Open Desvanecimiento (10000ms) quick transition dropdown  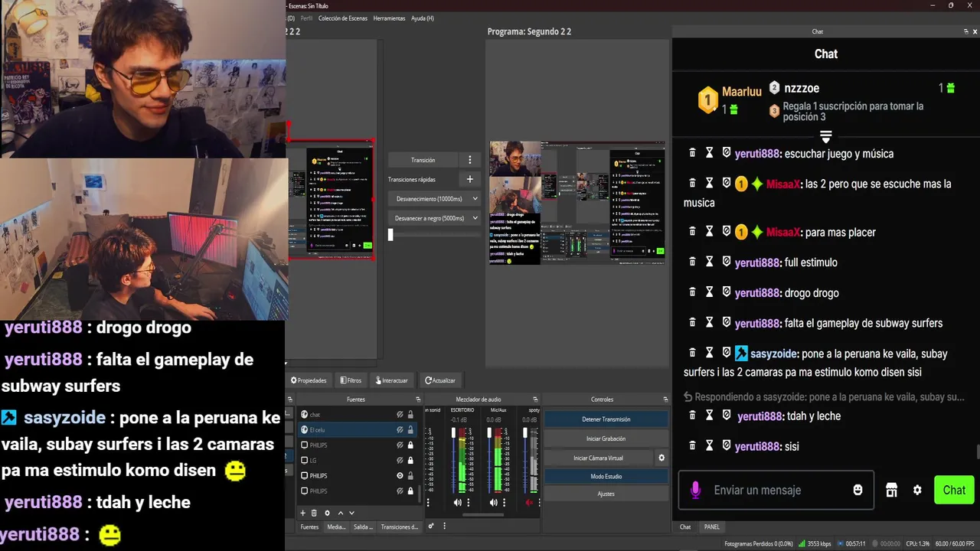tap(434, 198)
